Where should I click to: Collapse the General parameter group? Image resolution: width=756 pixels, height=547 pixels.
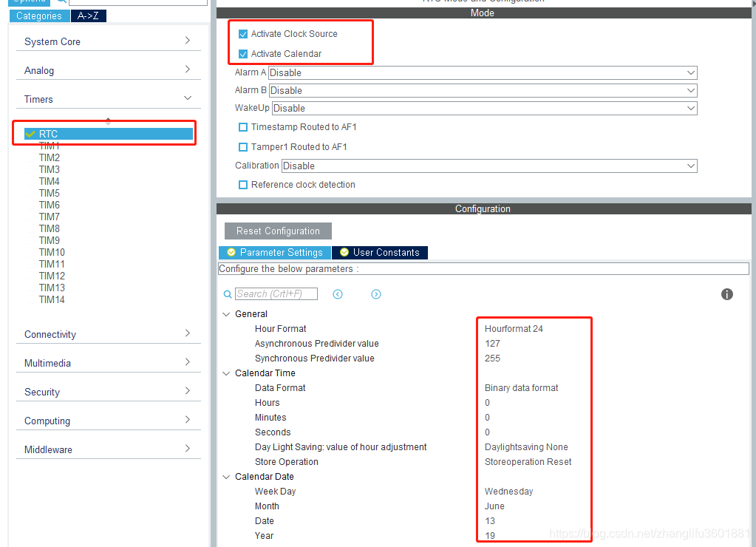(226, 314)
